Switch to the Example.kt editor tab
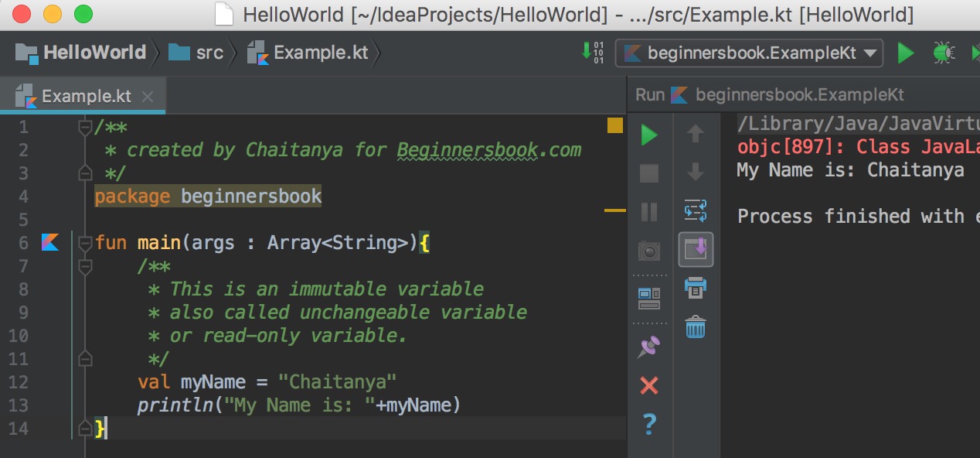The image size is (980, 458). pos(80,95)
